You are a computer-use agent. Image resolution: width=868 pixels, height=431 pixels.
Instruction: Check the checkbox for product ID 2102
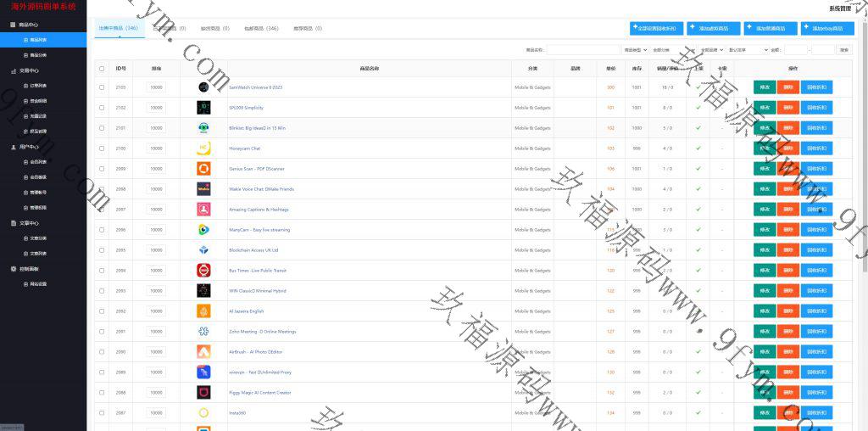102,108
